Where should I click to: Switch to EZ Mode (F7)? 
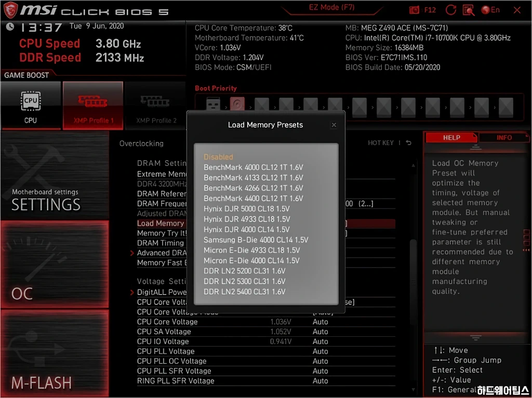click(332, 7)
